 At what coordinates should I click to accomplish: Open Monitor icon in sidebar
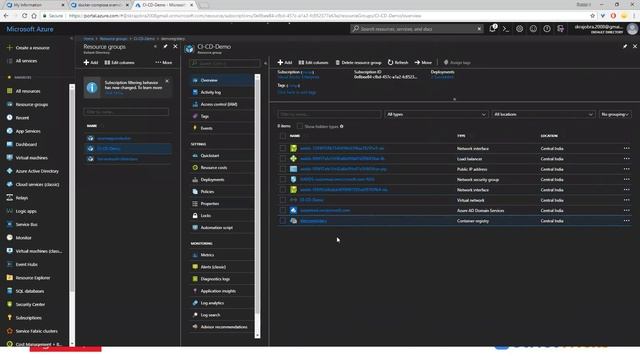9,238
